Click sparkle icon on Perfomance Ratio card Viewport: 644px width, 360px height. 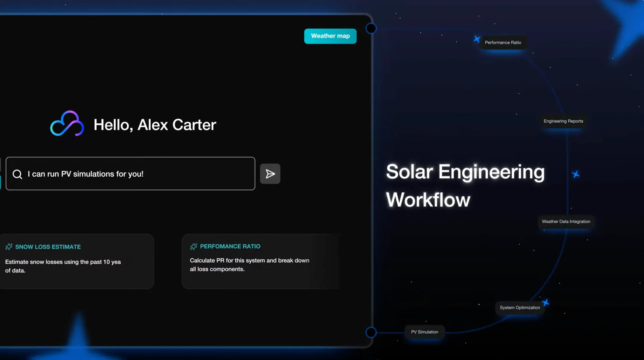[194, 247]
